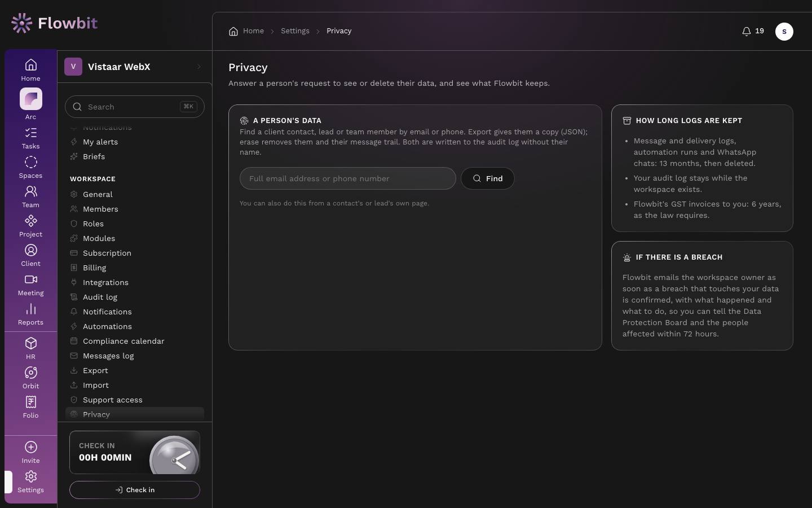The width and height of the screenshot is (812, 508).
Task: Click the Export download icon
Action: [74, 370]
